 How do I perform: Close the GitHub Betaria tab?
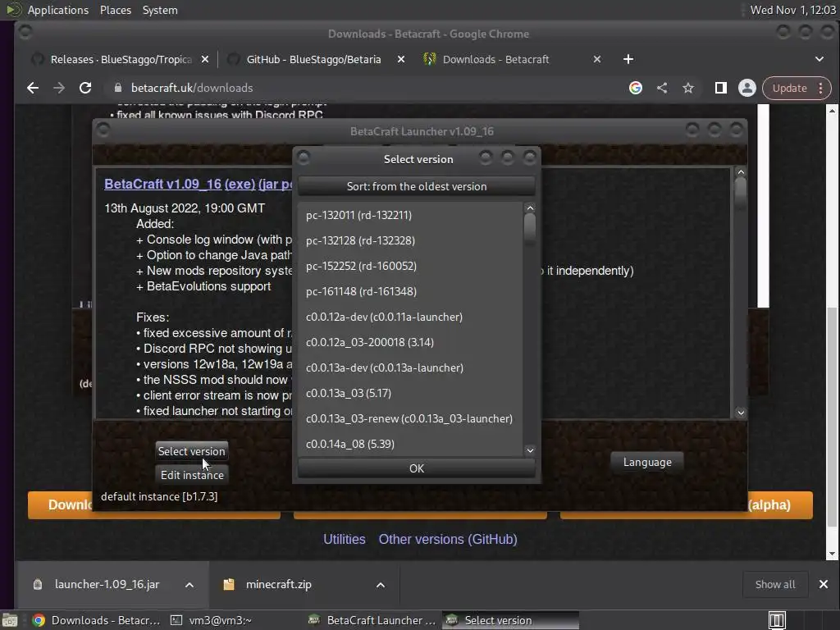coord(400,59)
